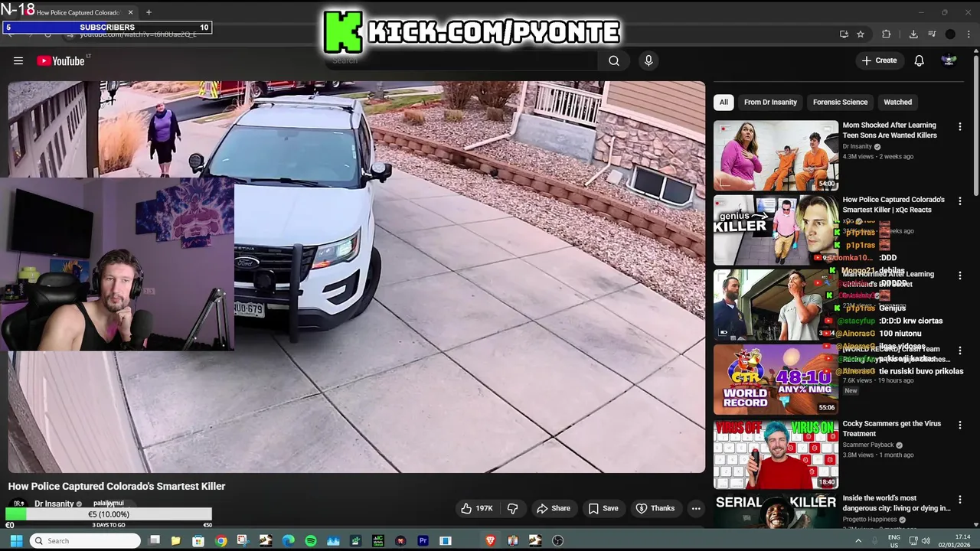The image size is (980, 551).
Task: Close the How Police Captured browser tab
Action: pos(130,12)
